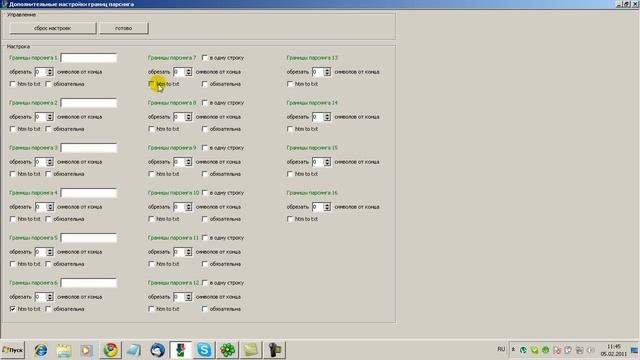Image resolution: width=640 pixels, height=360 pixels.
Task: Tick htm to txt for parsing border 16
Action: pyautogui.click(x=290, y=219)
